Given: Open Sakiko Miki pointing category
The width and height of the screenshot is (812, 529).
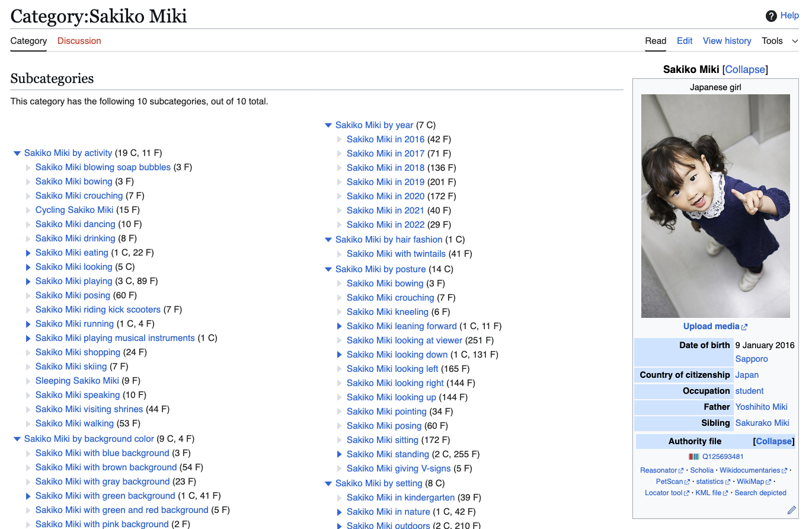Looking at the screenshot, I should (x=386, y=412).
